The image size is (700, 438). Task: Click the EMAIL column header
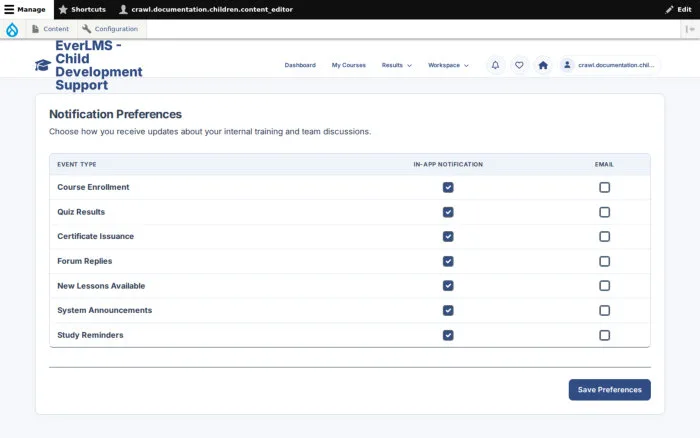(604, 164)
